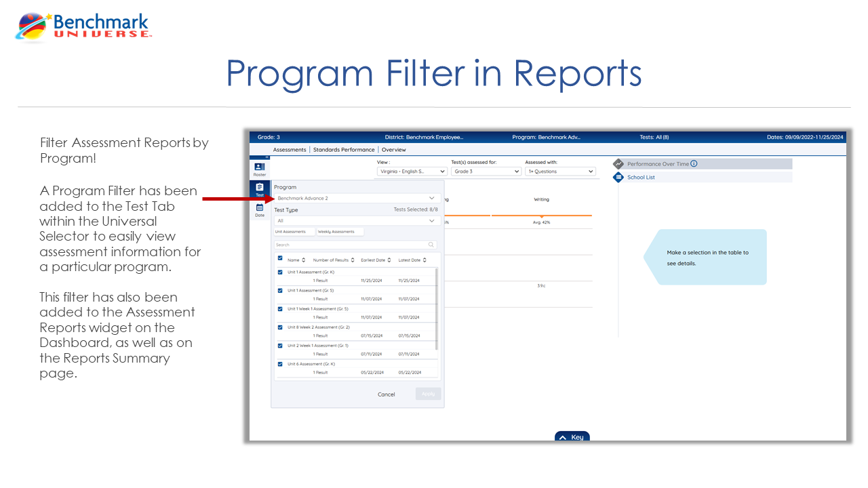Select the Test clipboard icon
The width and height of the screenshot is (868, 488).
[x=260, y=187]
